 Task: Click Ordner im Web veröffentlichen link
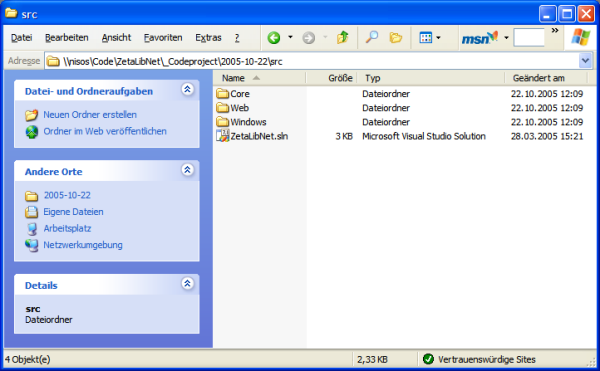[105, 131]
